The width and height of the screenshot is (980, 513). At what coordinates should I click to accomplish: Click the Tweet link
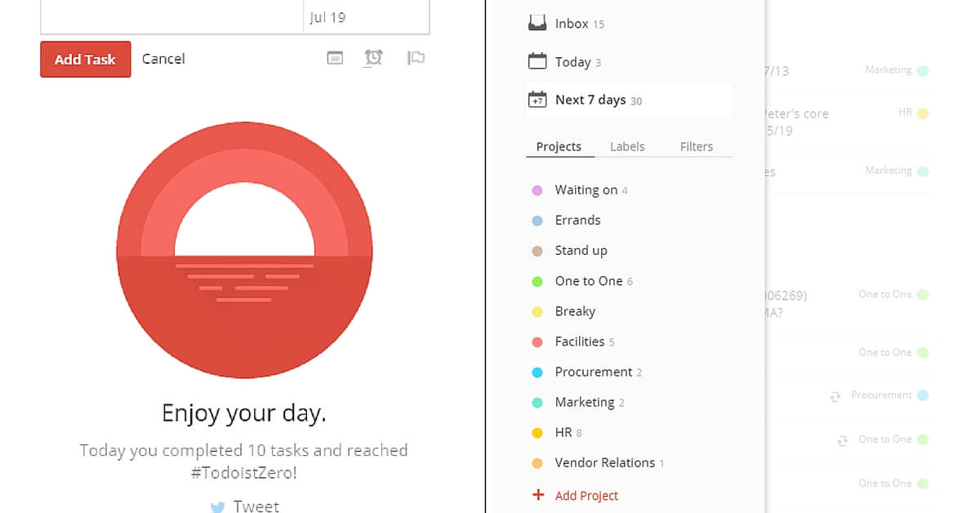pyautogui.click(x=256, y=506)
